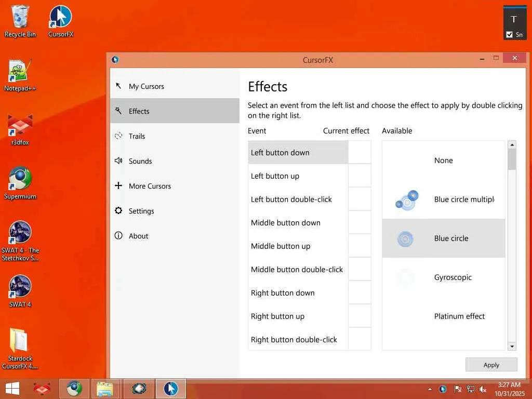Select the r3dfox desktop icon
Viewport: 532px width, 399px height.
pos(20,129)
